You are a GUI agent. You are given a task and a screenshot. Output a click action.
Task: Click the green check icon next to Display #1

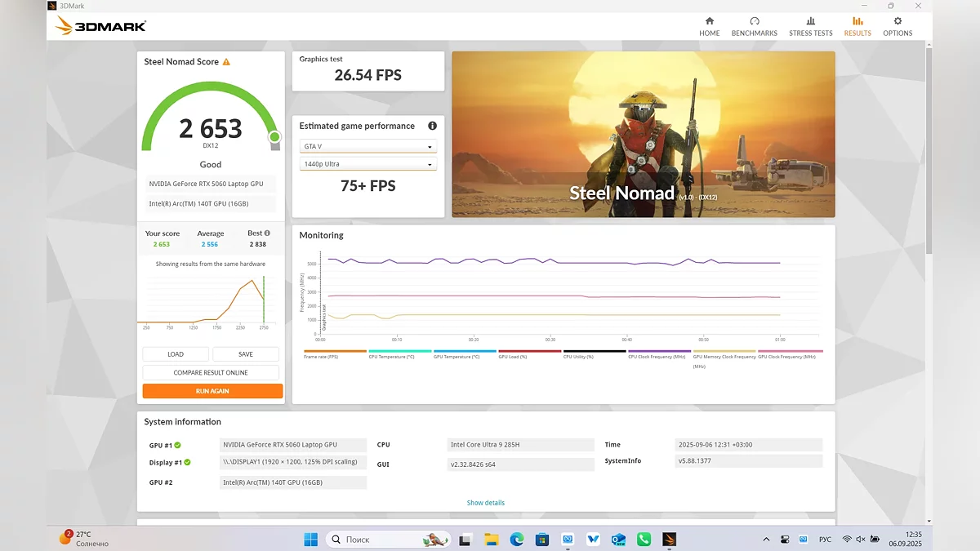(187, 463)
